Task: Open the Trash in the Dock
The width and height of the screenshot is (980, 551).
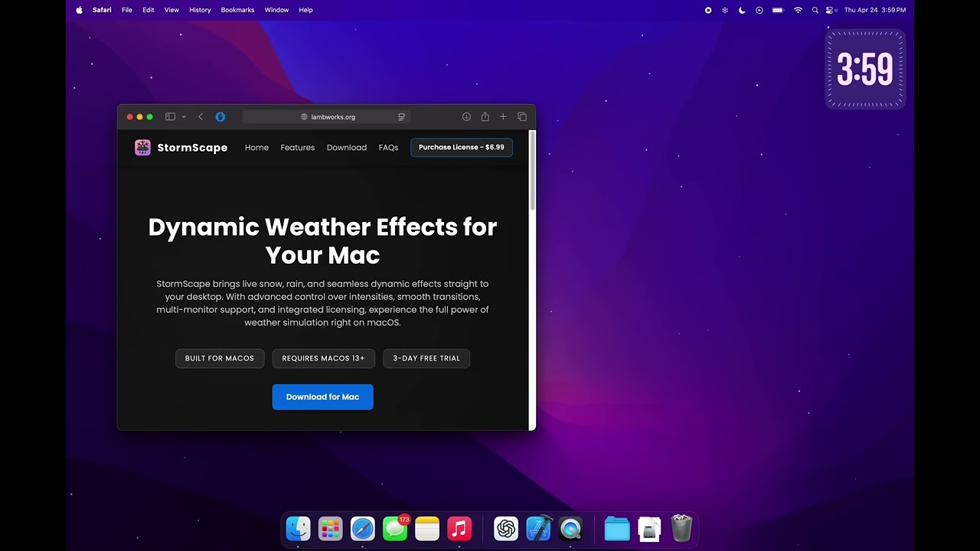Action: tap(681, 529)
